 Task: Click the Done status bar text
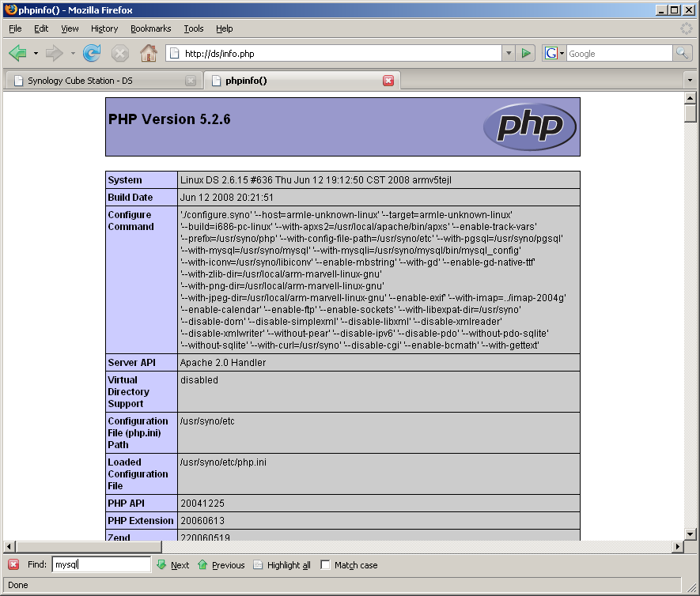[18, 585]
